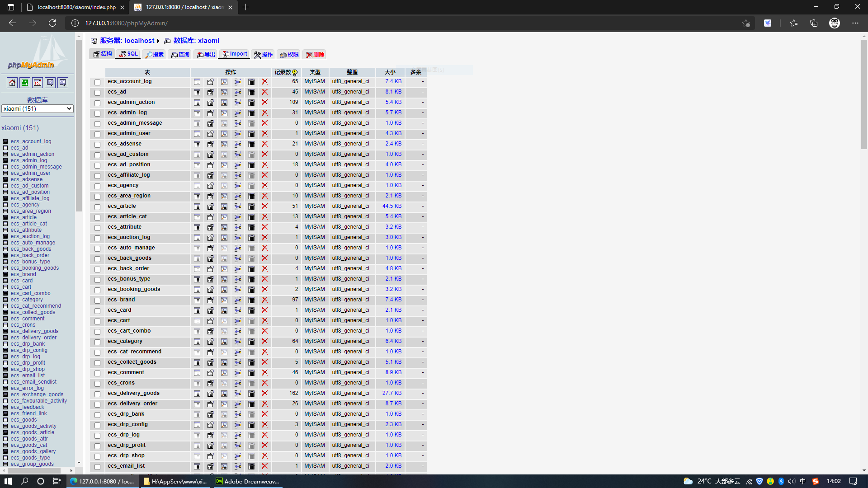
Task: Click ecs_goods table link in sidebar
Action: pos(24,420)
